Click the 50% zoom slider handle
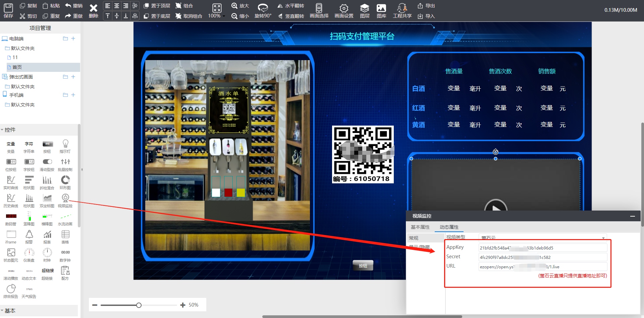The height and width of the screenshot is (318, 644). pos(139,305)
